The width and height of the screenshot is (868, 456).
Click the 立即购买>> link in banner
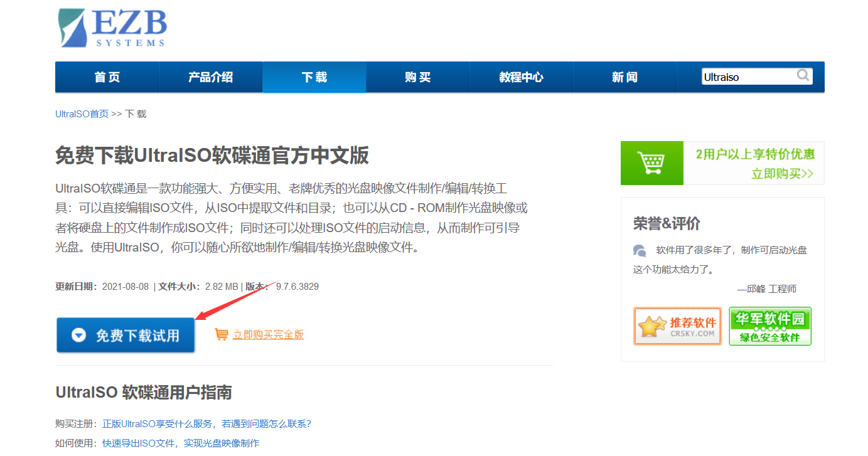(782, 174)
